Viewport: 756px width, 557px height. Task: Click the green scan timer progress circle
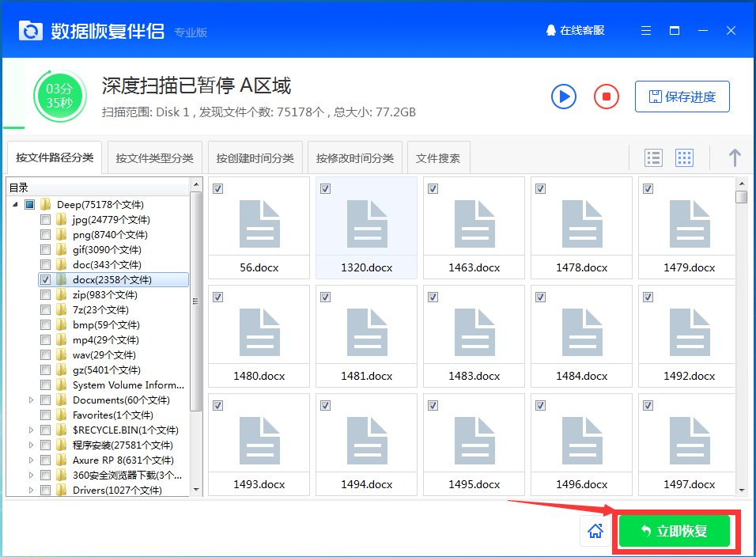[x=60, y=96]
